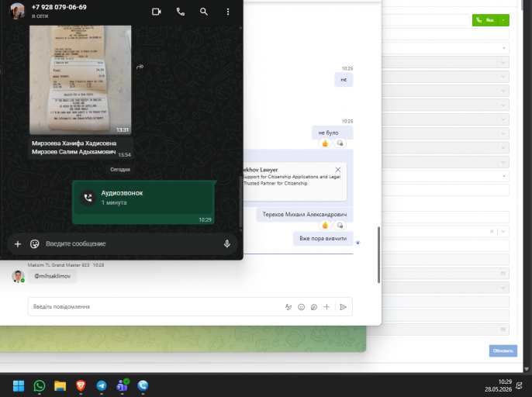This screenshot has width=532, height=397.
Task: Open File Explorer from the taskbar
Action: click(x=60, y=386)
